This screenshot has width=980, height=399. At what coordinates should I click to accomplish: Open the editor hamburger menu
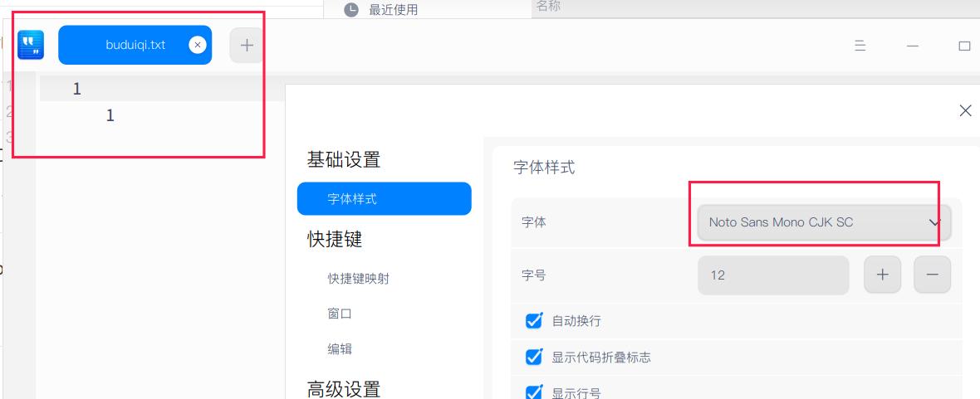[860, 46]
